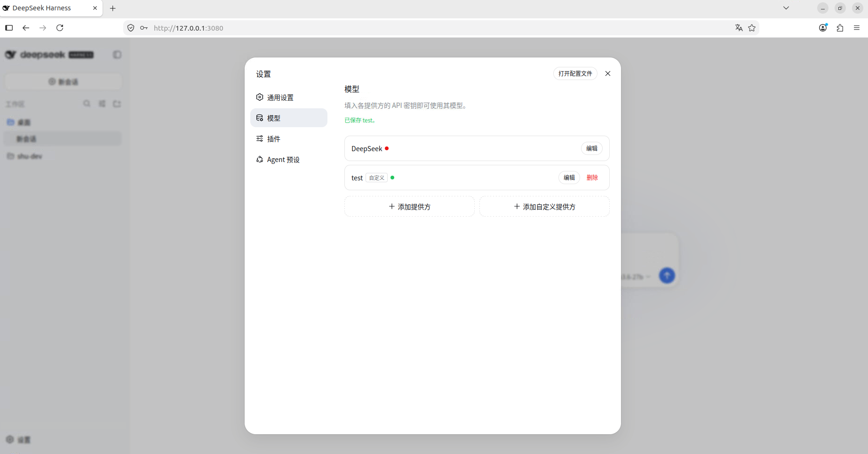The image size is (868, 454).
Task: Open 通用设置 in the settings sidebar
Action: pos(288,97)
